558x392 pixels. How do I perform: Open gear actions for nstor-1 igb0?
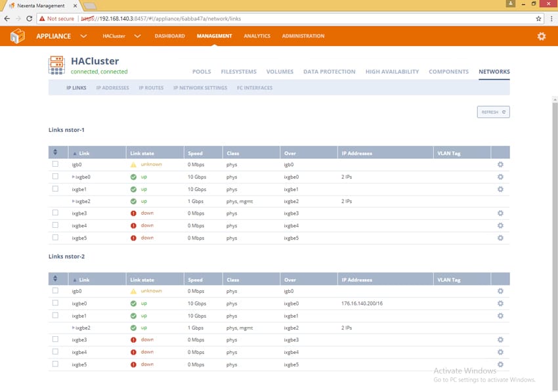[x=500, y=165]
